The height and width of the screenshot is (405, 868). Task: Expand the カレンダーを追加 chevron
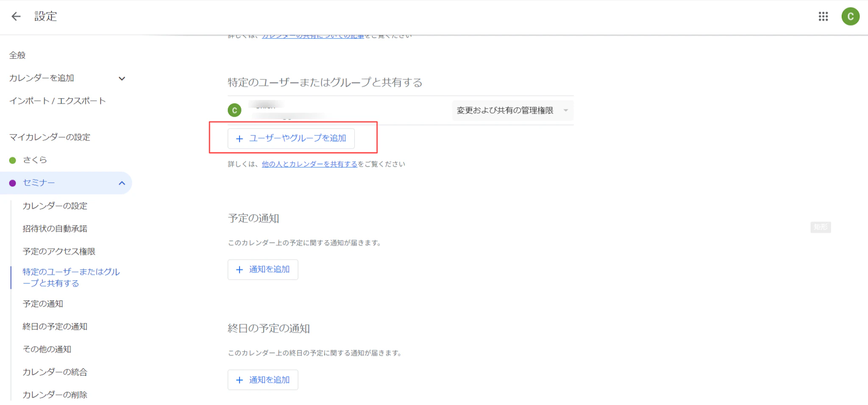[122, 78]
